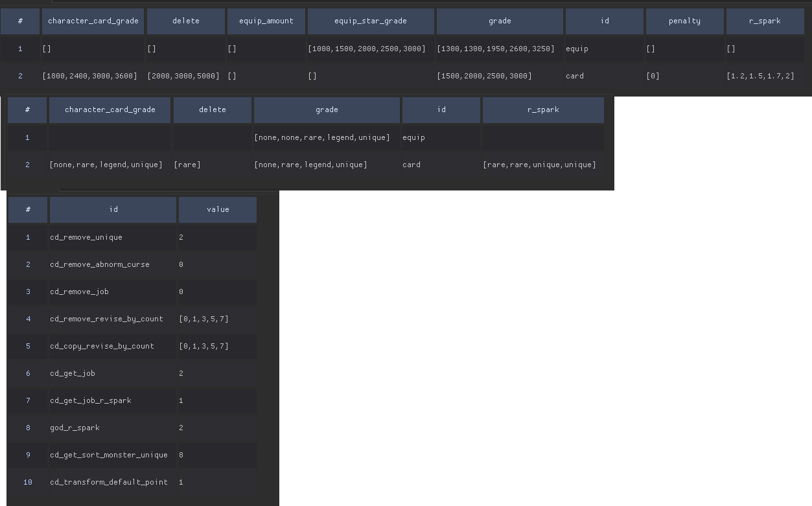Click the cd_remove_revise_by_count id cell
The image size is (812, 506).
click(x=113, y=319)
